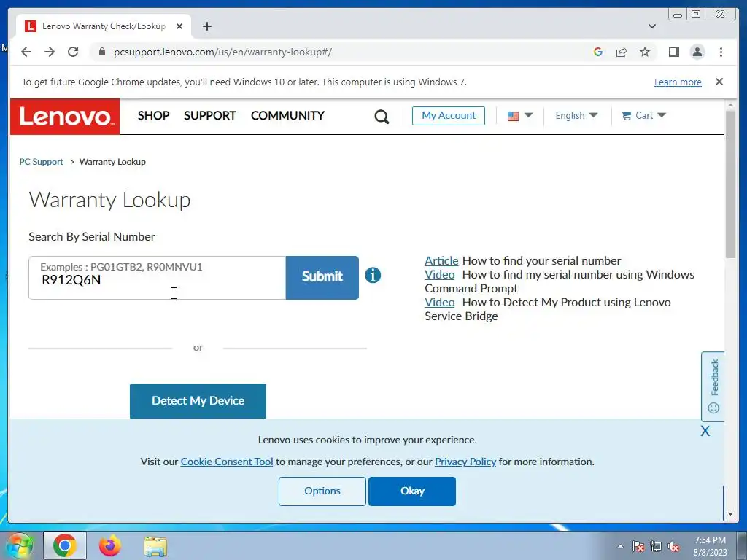This screenshot has width=747, height=560.
Task: Select the Lenovo Warranty Check/Lookup tab
Action: tap(104, 26)
